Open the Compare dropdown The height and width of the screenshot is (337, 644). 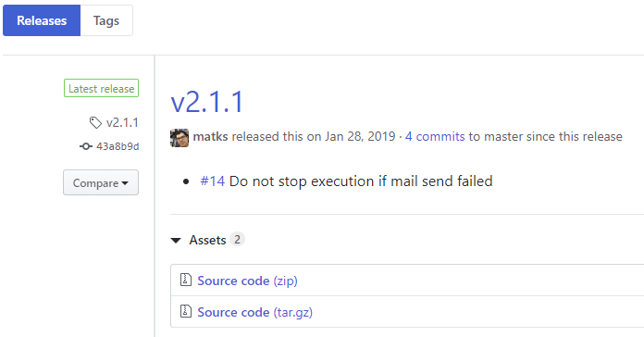click(101, 182)
